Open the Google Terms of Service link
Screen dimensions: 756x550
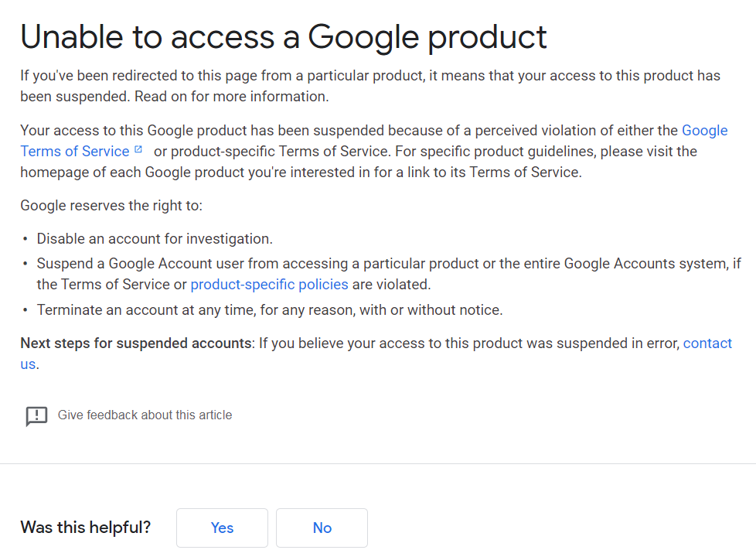point(75,151)
